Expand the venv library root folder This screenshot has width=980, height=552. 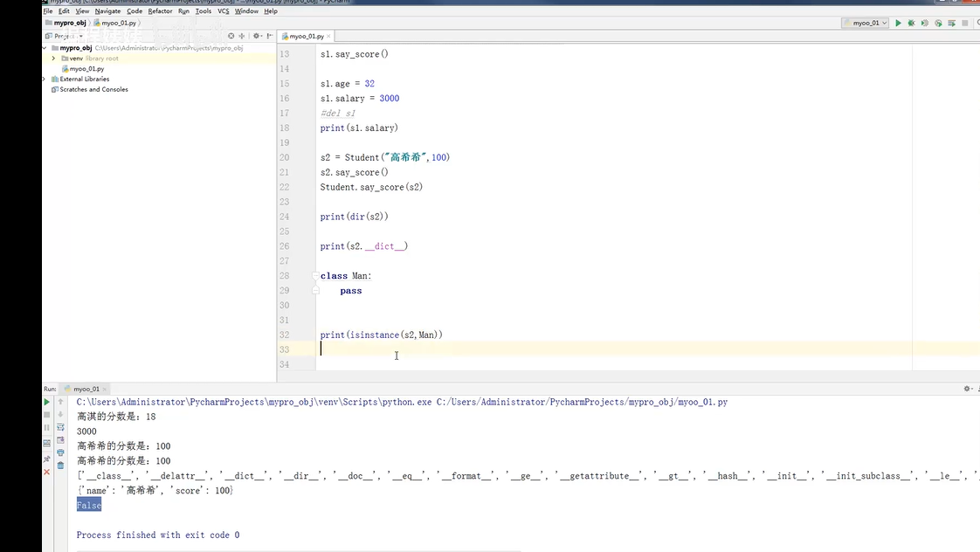pos(54,59)
